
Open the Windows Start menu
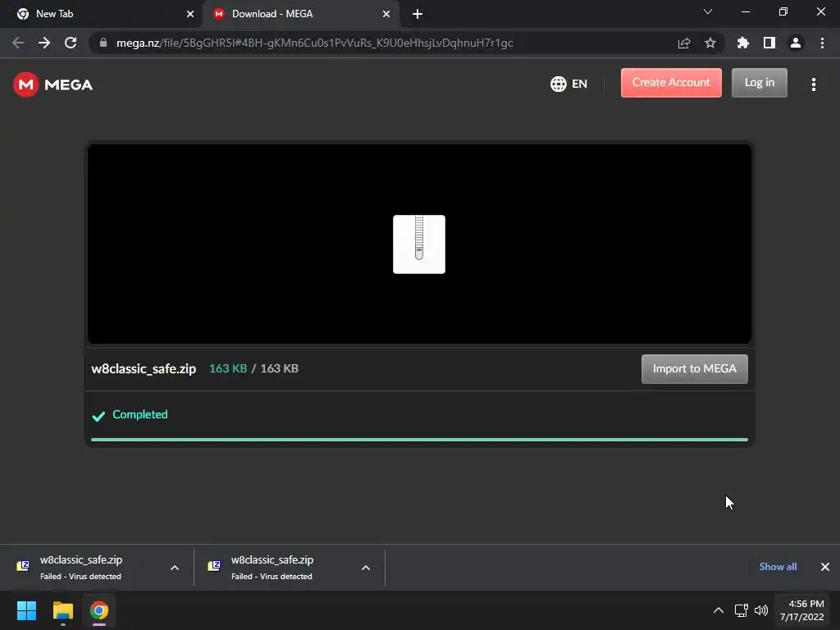click(26, 610)
